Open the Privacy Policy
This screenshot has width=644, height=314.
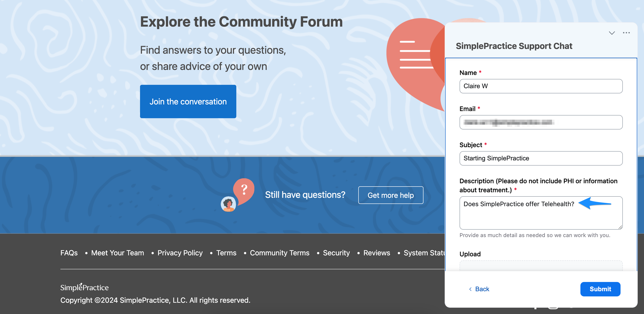coord(180,253)
